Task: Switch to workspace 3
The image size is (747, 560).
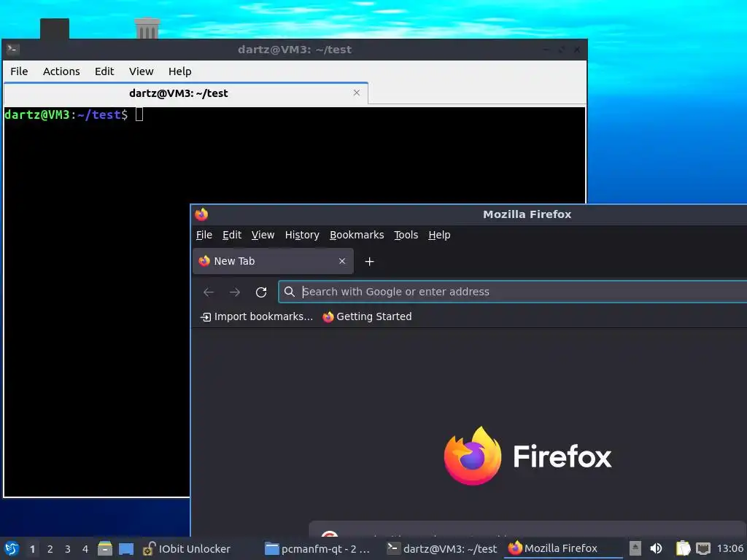Action: point(68,549)
